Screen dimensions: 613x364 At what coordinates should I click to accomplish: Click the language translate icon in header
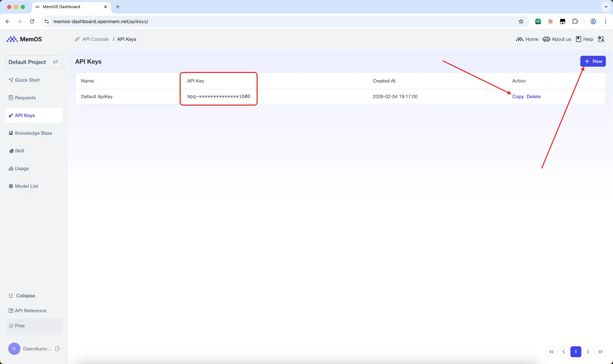(601, 39)
